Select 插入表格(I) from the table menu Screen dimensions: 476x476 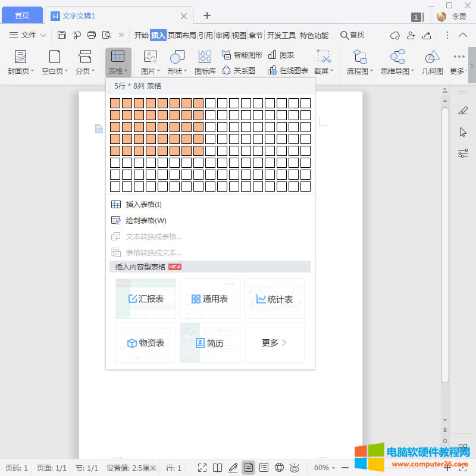(144, 205)
